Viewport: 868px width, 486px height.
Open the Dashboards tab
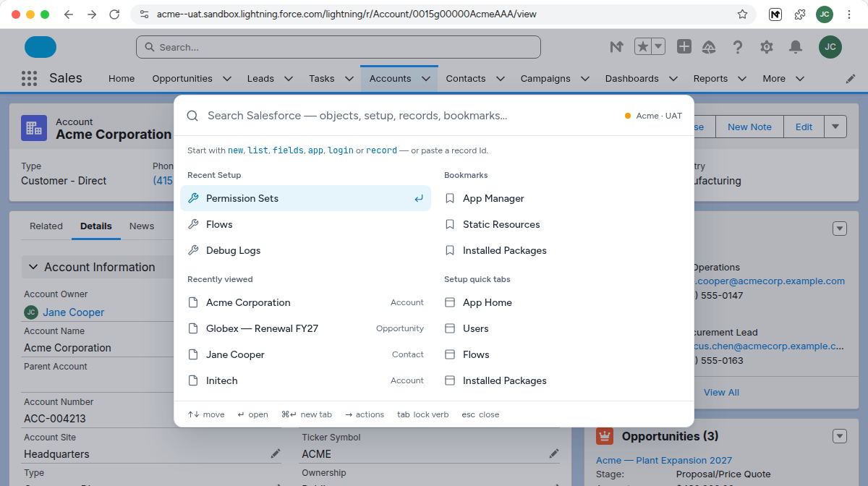tap(632, 78)
